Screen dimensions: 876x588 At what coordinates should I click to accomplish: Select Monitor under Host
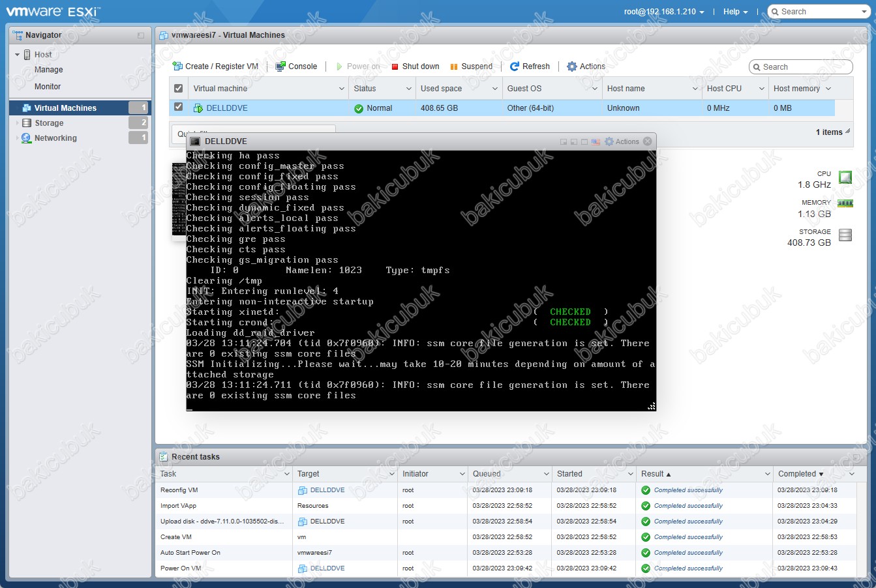pyautogui.click(x=48, y=87)
